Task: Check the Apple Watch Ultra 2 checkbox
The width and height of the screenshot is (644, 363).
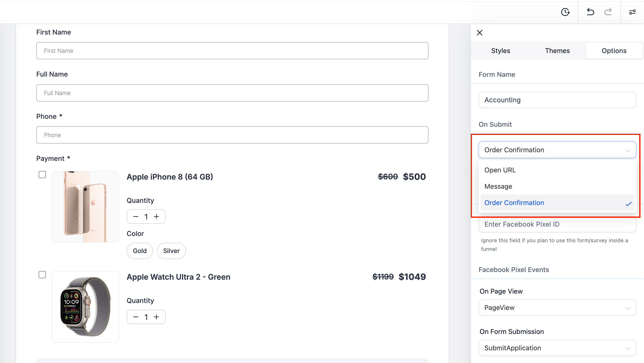Action: tap(42, 275)
